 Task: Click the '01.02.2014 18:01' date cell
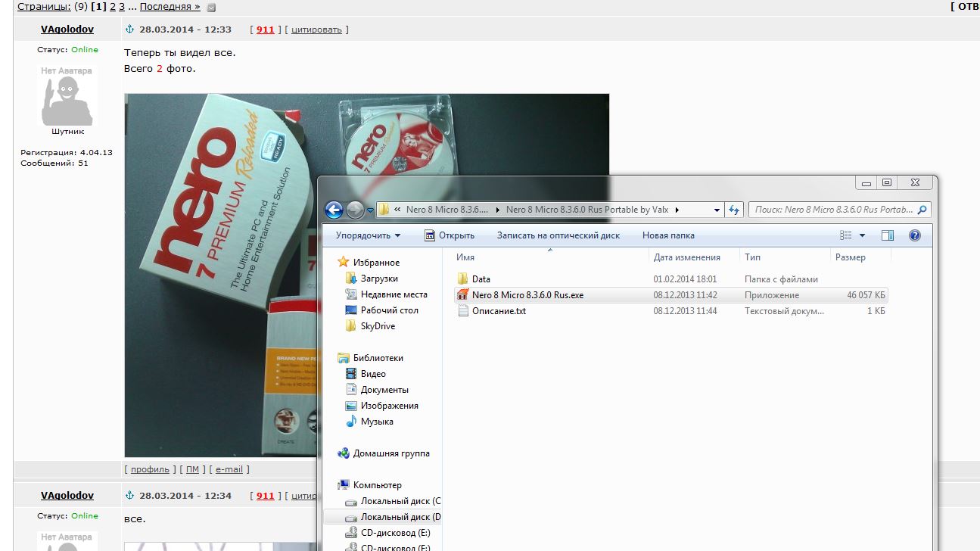(685, 279)
